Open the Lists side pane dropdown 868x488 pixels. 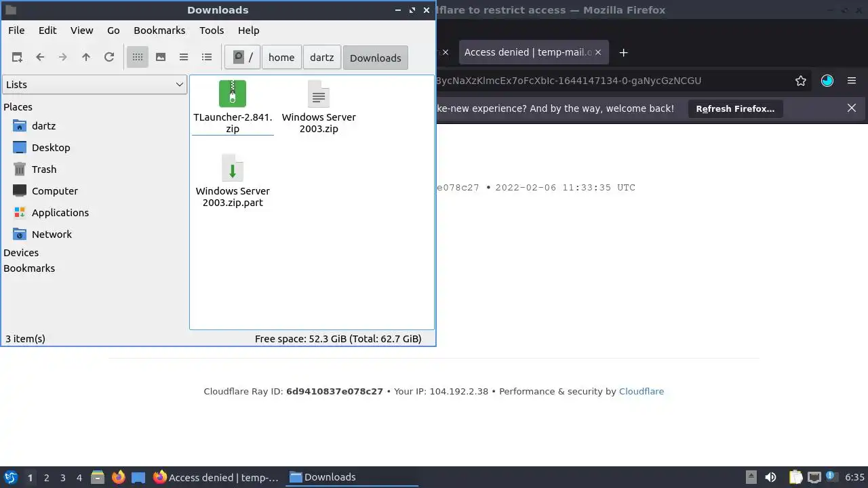pos(94,85)
